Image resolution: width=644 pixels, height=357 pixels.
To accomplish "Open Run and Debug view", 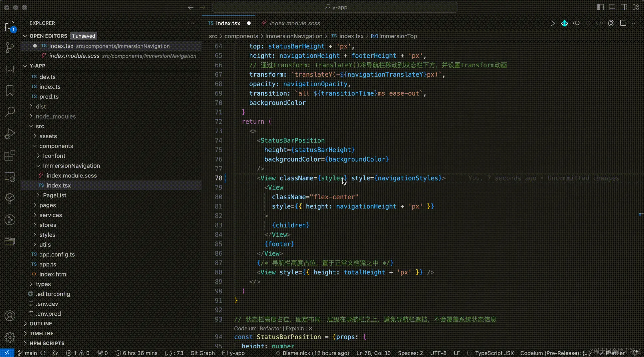I will tap(10, 134).
